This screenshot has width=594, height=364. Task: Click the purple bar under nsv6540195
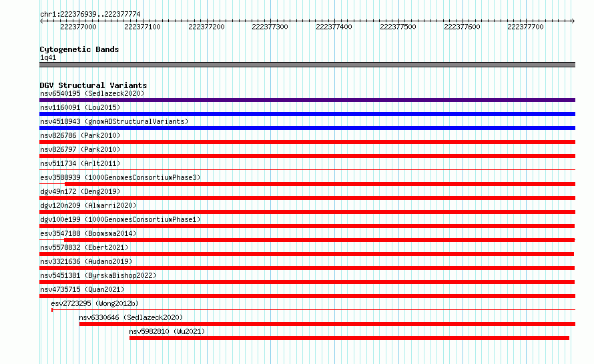[307, 100]
